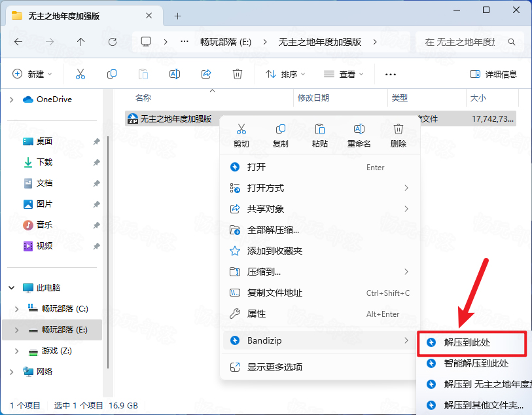Open the toolbar three-dots more menu
532x415 pixels.
point(391,75)
